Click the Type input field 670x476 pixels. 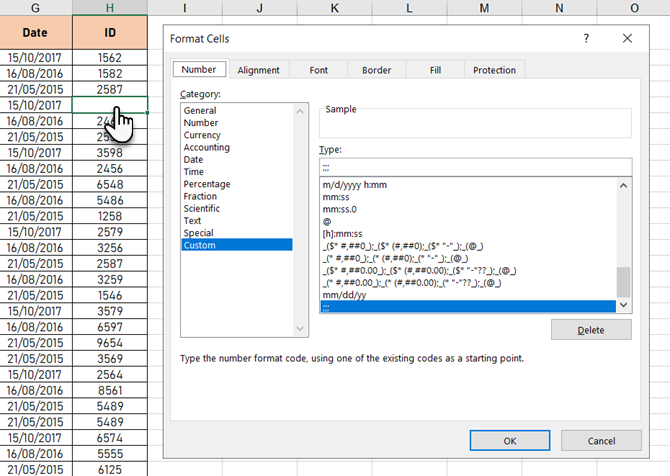(475, 167)
